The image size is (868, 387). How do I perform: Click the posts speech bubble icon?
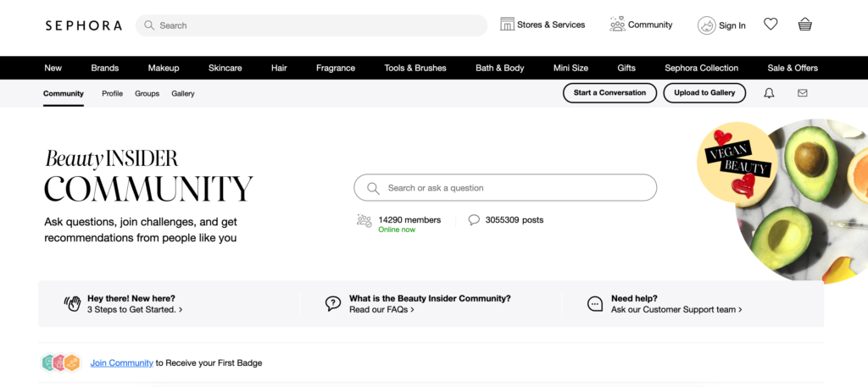474,220
